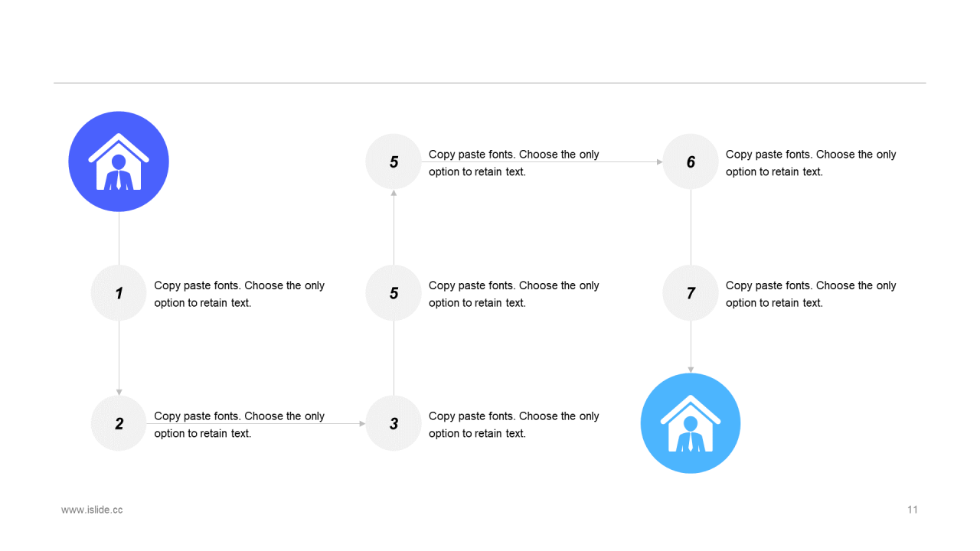The image size is (980, 551).
Task: Click the text beside step 6
Action: click(811, 163)
